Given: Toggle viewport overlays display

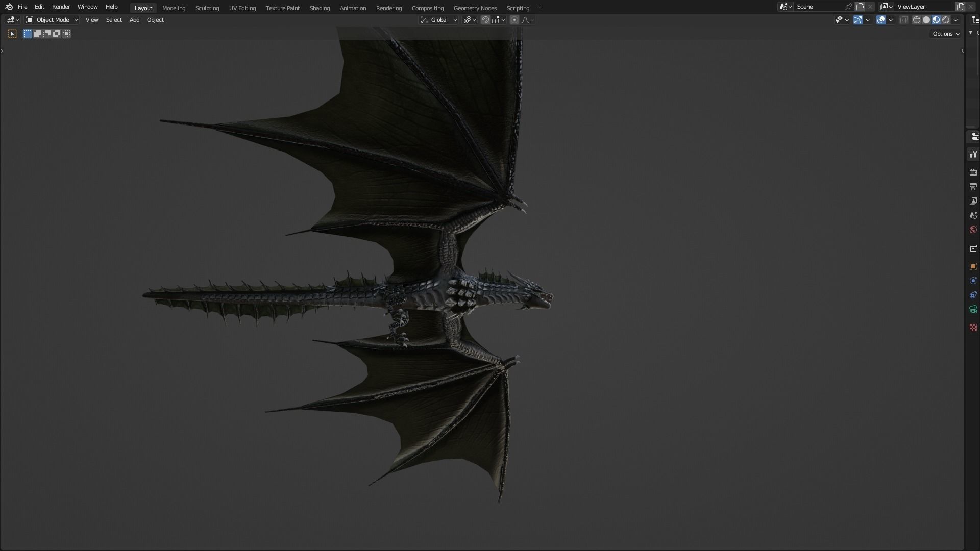Looking at the screenshot, I should (881, 20).
